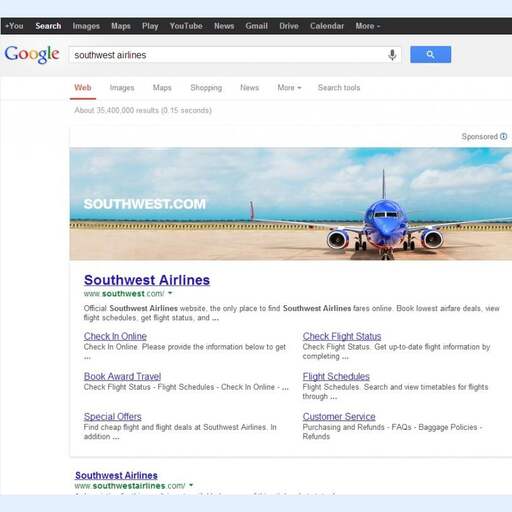Open Play in the black top bar
This screenshot has height=512, width=512.
150,26
